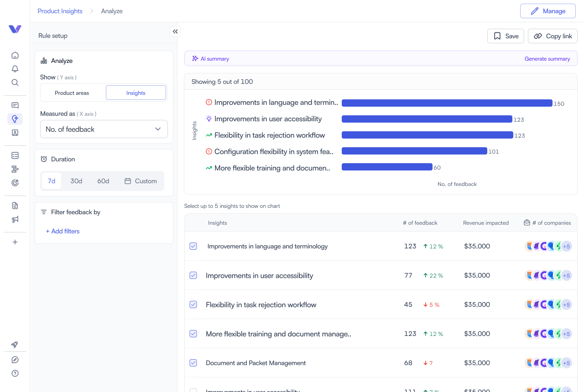Uncheck the Document and Packet Management row
Screen dimensions: 584x392
[x=193, y=363]
